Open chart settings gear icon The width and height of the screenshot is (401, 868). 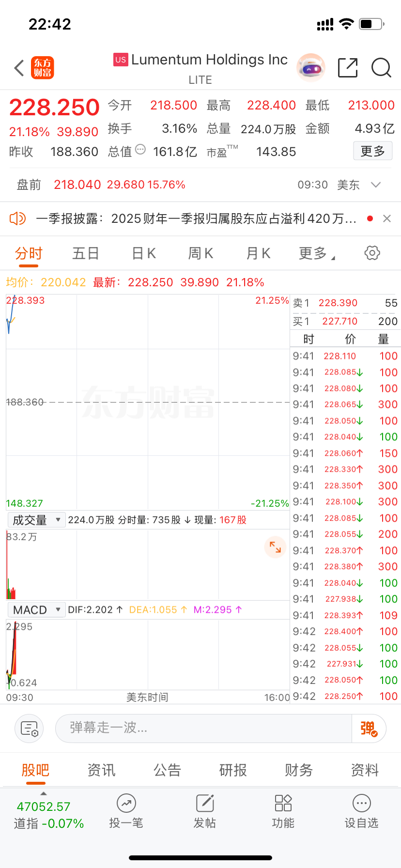pos(372,253)
